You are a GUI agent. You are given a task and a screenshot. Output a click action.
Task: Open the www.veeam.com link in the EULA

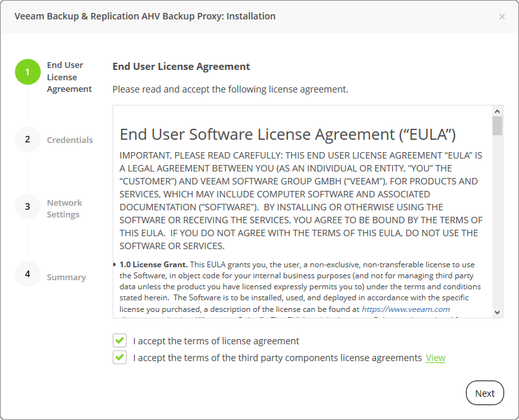[406, 309]
